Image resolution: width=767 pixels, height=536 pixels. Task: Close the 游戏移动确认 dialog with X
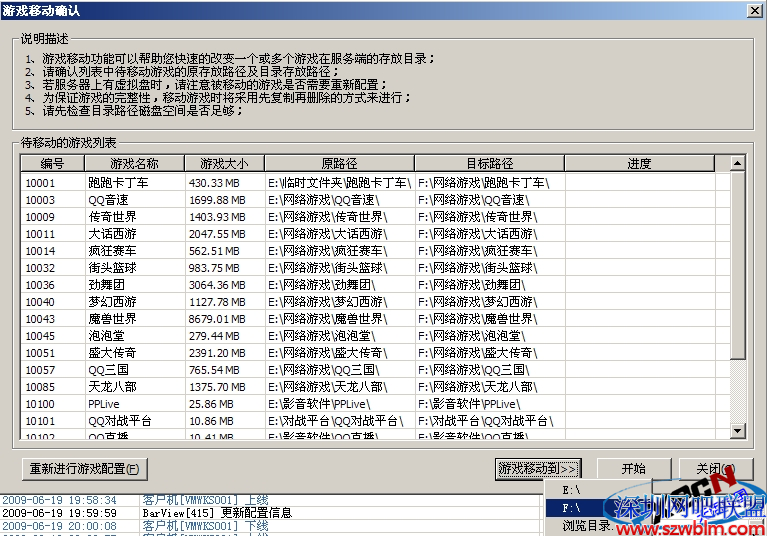click(x=755, y=10)
